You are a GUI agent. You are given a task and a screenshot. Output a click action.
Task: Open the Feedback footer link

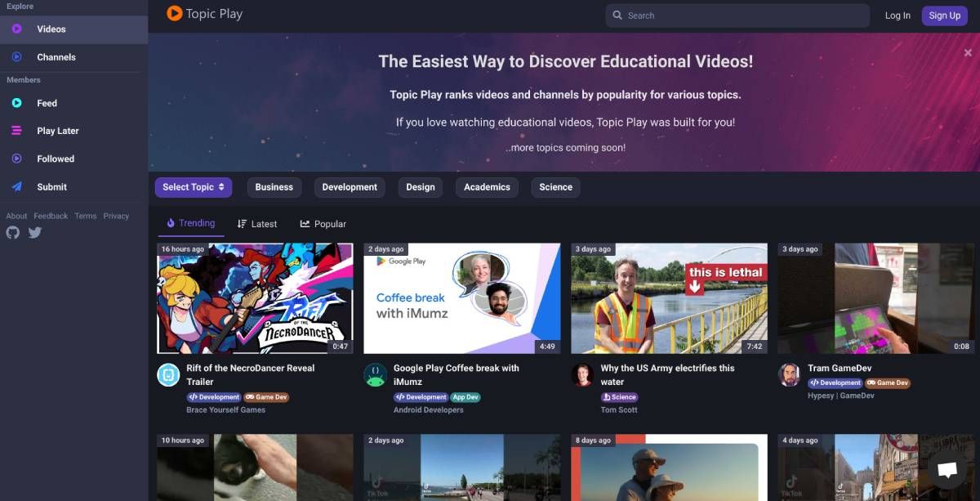point(51,216)
